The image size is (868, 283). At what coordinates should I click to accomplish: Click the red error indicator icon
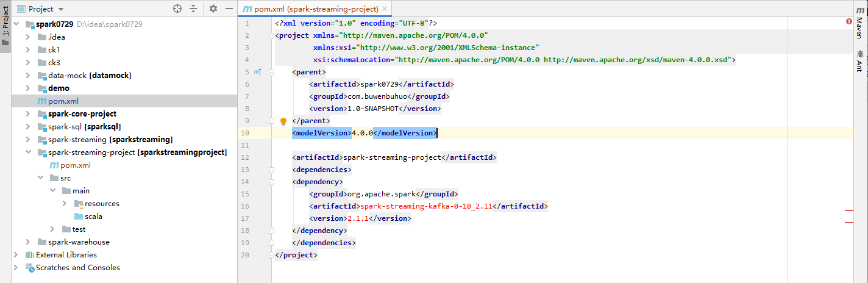[849, 21]
